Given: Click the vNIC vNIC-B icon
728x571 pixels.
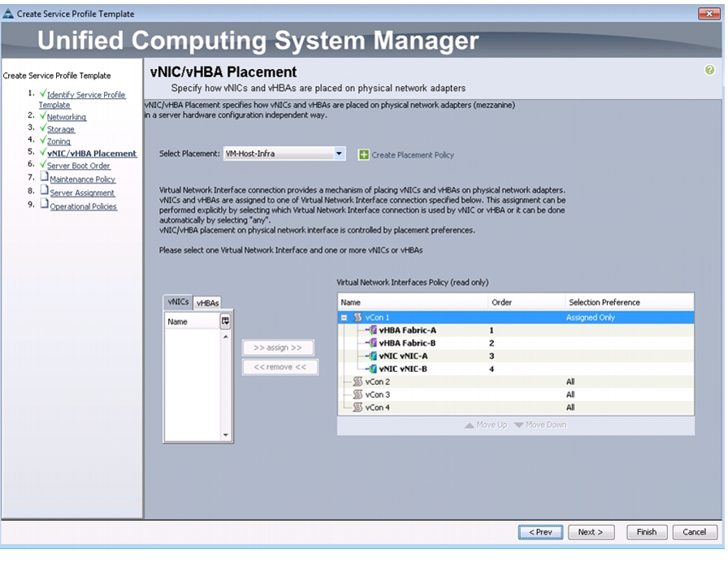Looking at the screenshot, I should [372, 369].
